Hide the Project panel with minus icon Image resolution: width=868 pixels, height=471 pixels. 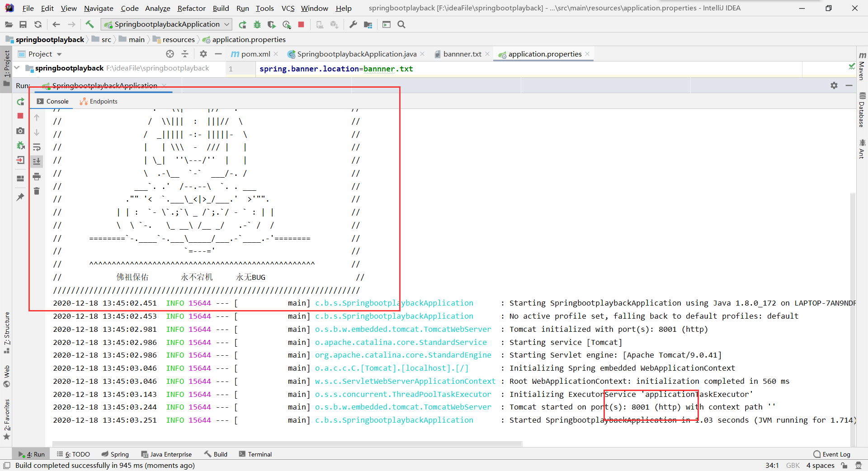tap(218, 54)
